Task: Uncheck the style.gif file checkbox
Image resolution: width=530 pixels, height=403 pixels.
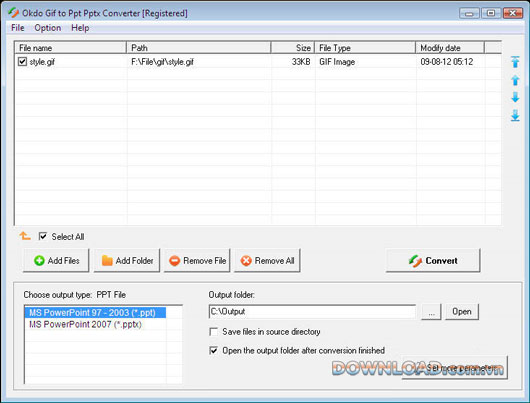Action: pyautogui.click(x=22, y=62)
